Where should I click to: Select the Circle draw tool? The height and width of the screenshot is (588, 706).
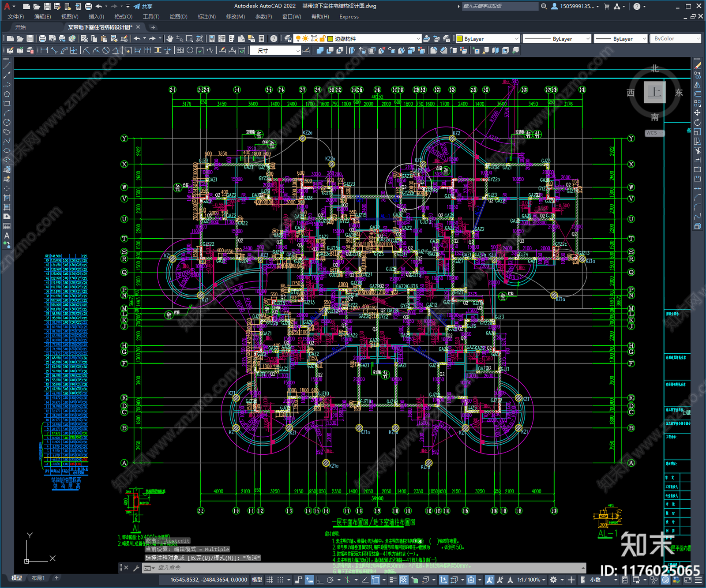pos(7,122)
